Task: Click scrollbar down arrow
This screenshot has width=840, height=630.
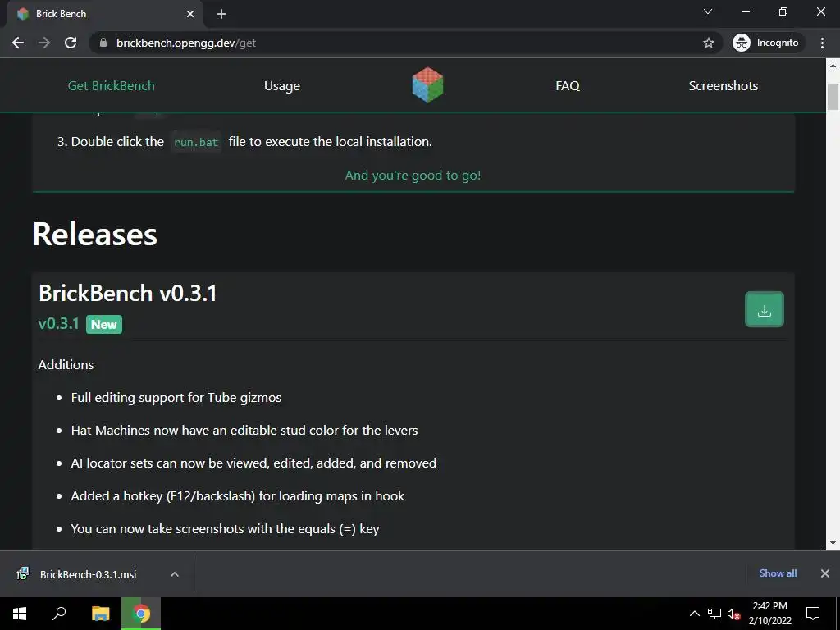Action: click(x=833, y=543)
